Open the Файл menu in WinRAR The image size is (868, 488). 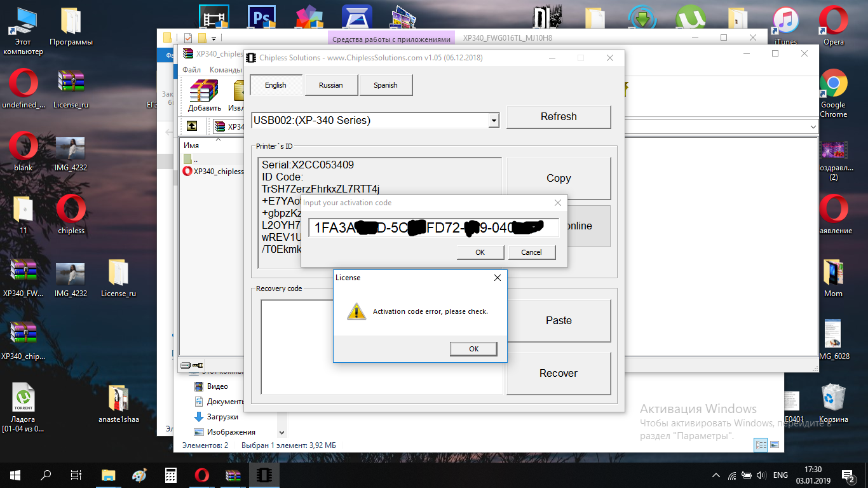191,70
